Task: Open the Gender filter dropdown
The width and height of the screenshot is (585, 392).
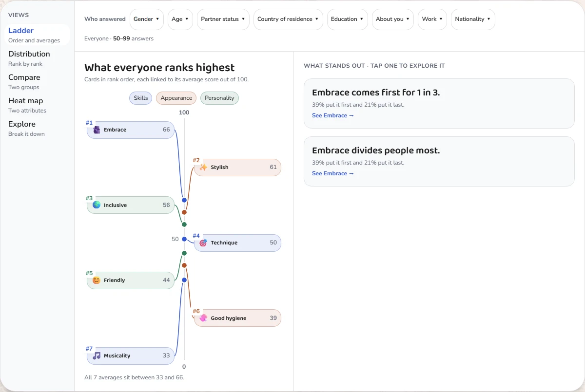Action: point(147,19)
